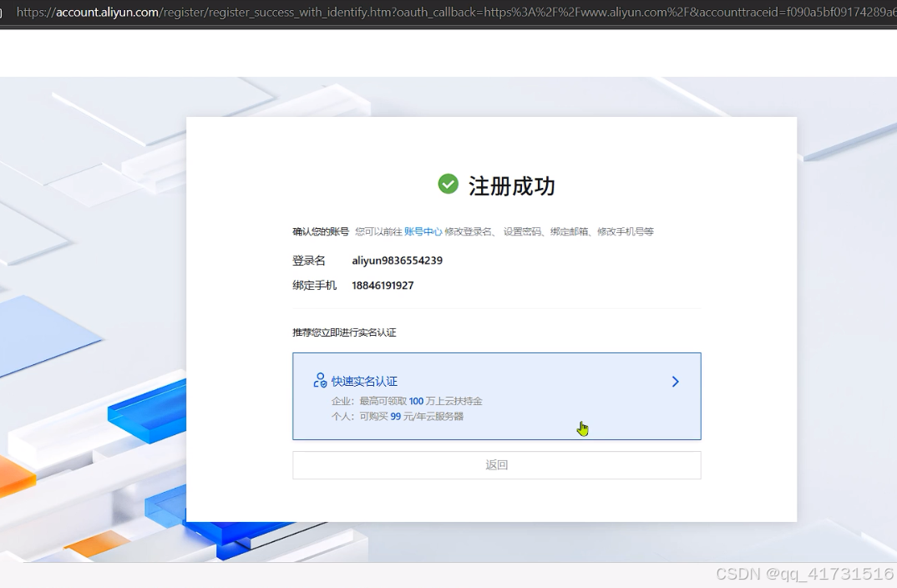Click the person-shield icon beside 快速实名认证
Image resolution: width=897 pixels, height=588 pixels.
point(321,380)
